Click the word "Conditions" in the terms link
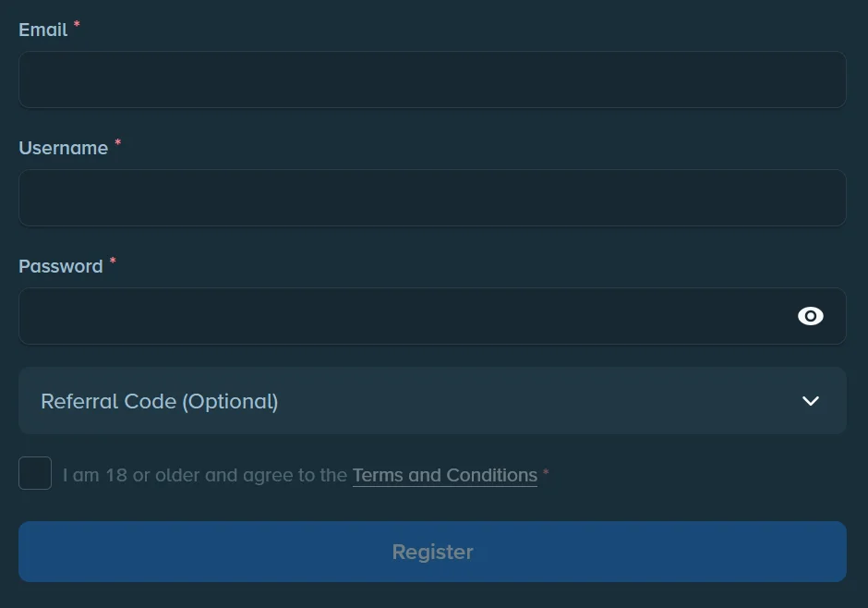Screen dimensions: 868x608 pos(491,475)
